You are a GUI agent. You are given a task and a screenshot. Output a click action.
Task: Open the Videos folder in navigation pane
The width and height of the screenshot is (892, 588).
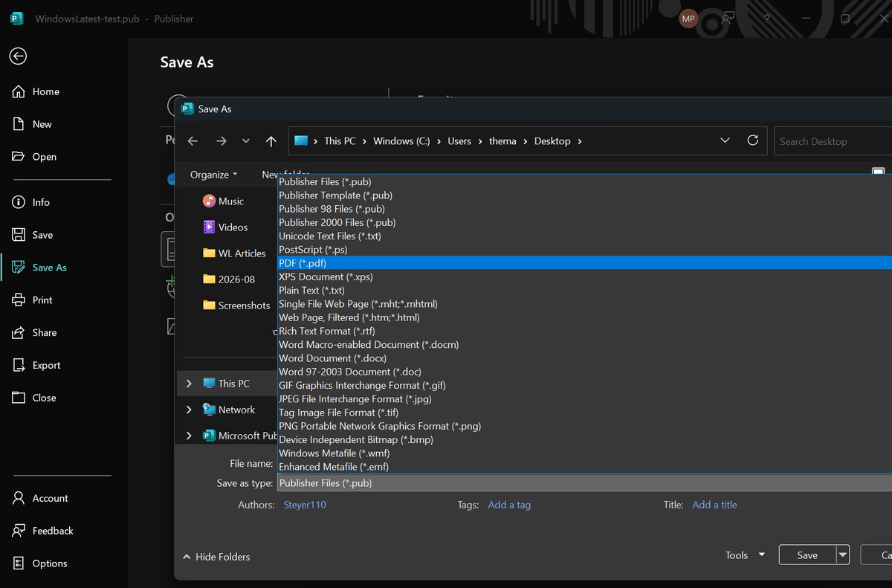pyautogui.click(x=225, y=227)
